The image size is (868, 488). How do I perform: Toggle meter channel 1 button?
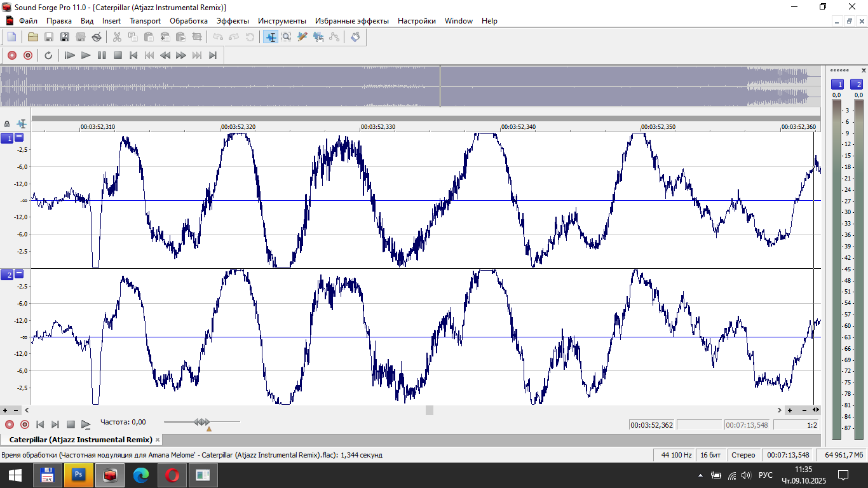[x=837, y=85]
